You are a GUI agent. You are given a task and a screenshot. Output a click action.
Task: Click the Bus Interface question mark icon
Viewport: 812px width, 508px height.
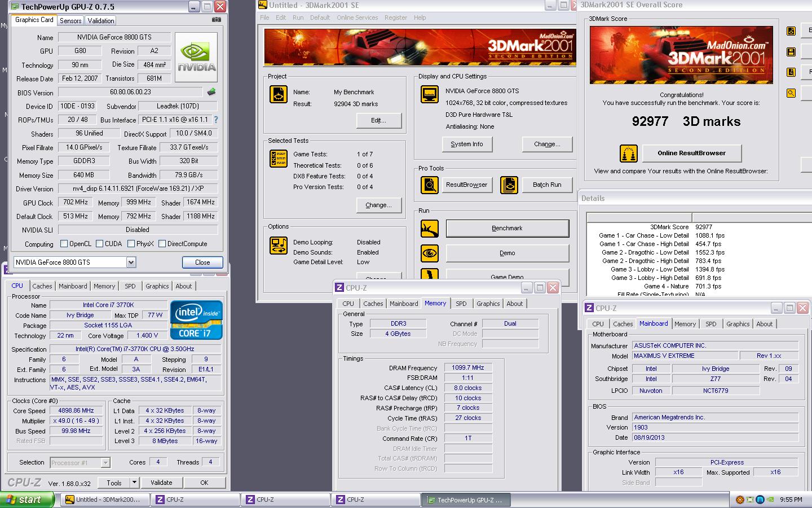coord(215,120)
